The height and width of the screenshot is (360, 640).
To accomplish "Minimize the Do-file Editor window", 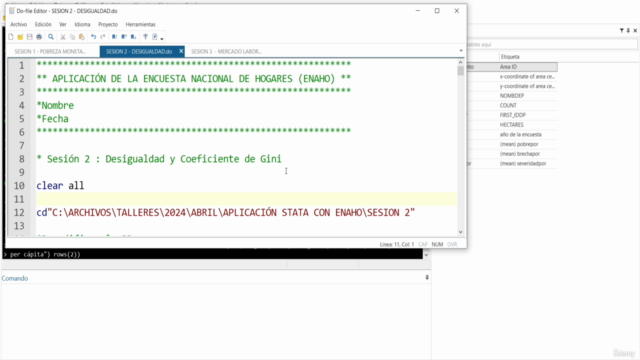I will [418, 11].
